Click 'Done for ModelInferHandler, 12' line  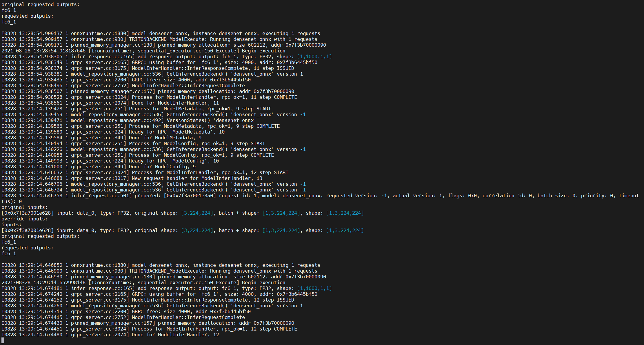(x=175, y=335)
